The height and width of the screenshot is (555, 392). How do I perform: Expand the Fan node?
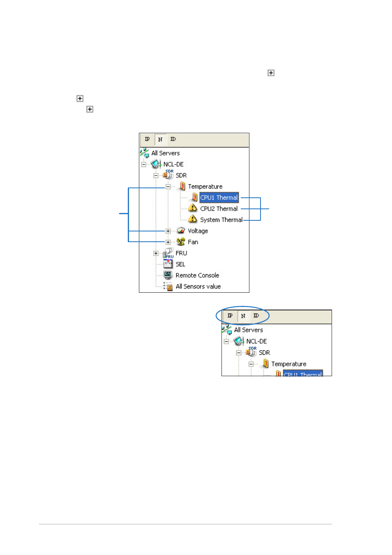168,242
